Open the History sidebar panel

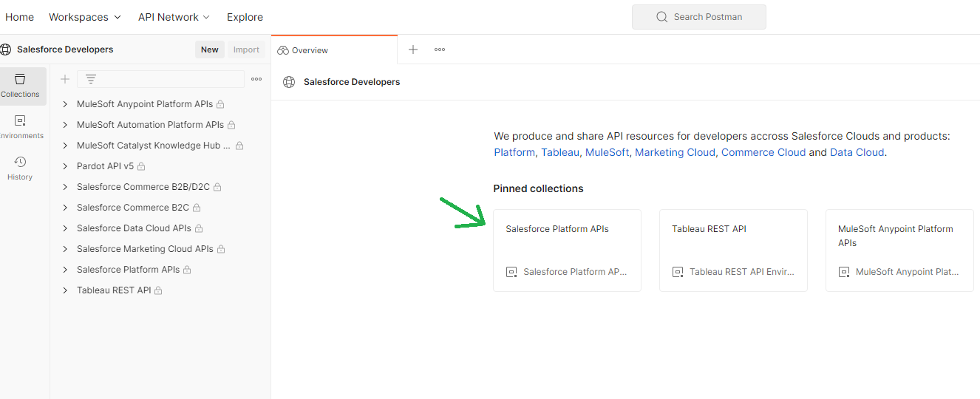pyautogui.click(x=20, y=168)
